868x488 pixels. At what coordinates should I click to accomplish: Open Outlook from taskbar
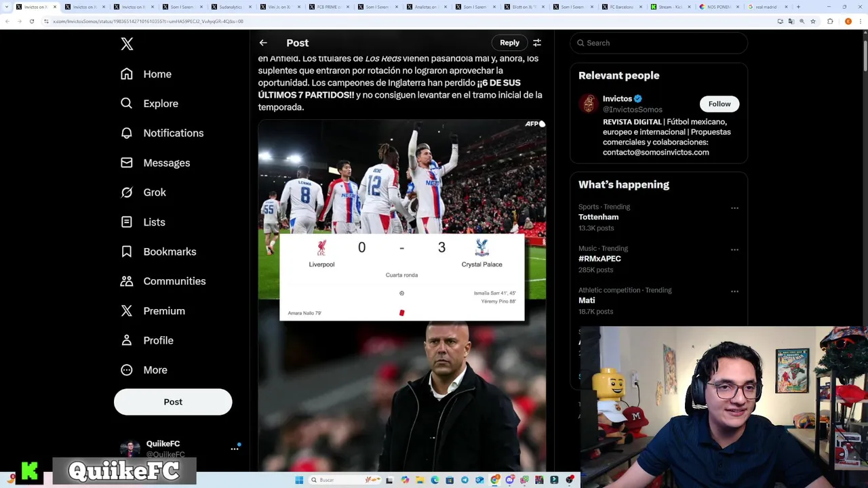pyautogui.click(x=479, y=480)
